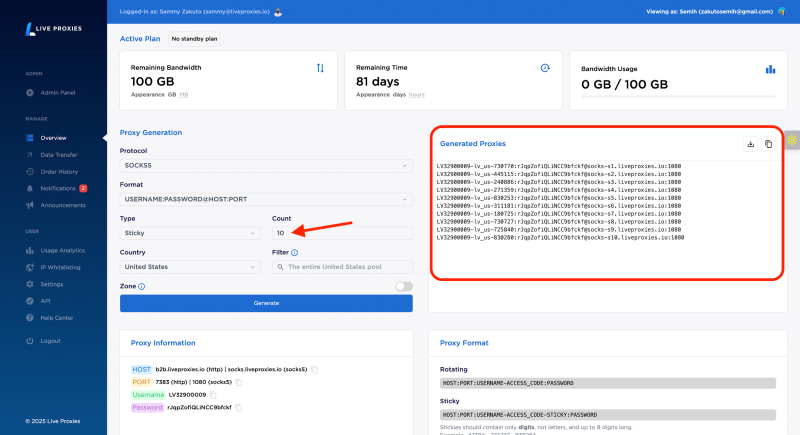Click the Filter info icon
This screenshot has width=800, height=435.
coord(294,252)
